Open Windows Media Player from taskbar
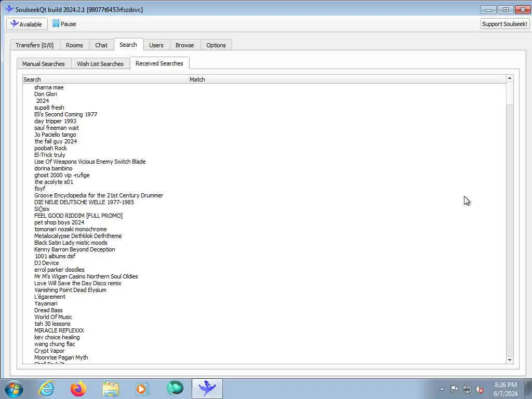 coord(142,389)
